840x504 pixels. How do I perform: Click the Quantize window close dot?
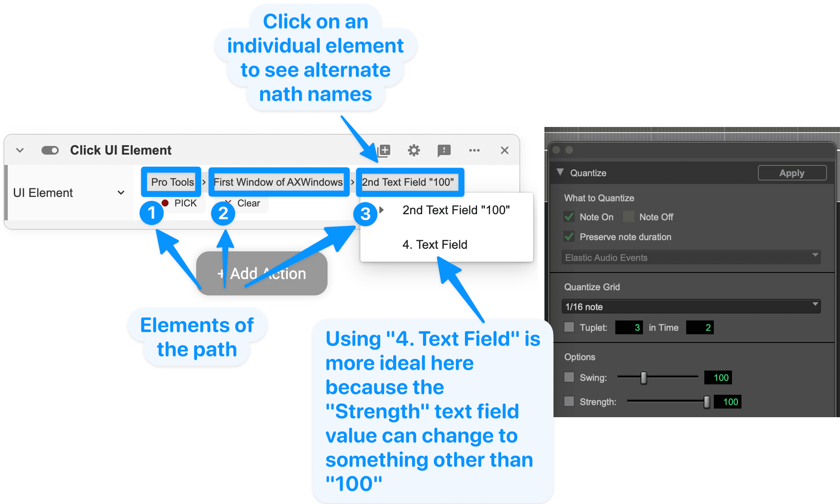click(557, 150)
